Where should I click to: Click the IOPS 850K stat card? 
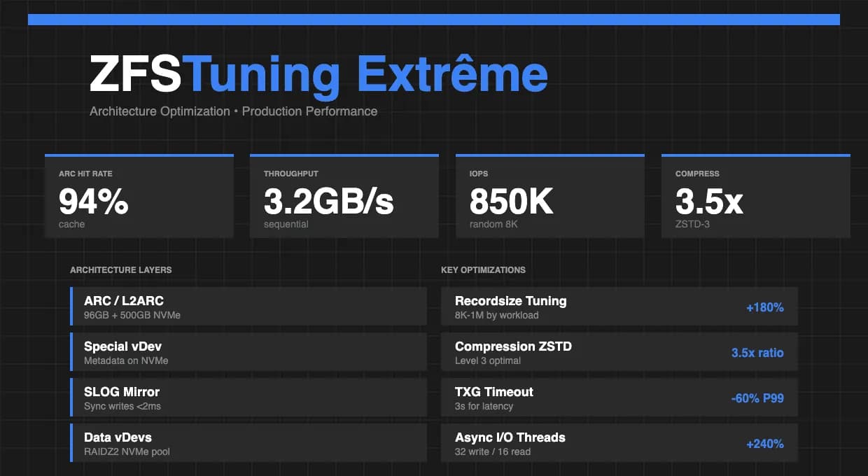pos(550,196)
